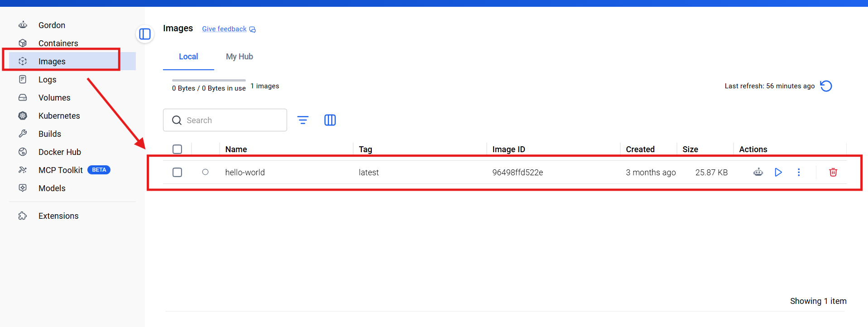Open more actions menu for hello-world
Viewport: 868px width, 327px height.
(799, 172)
